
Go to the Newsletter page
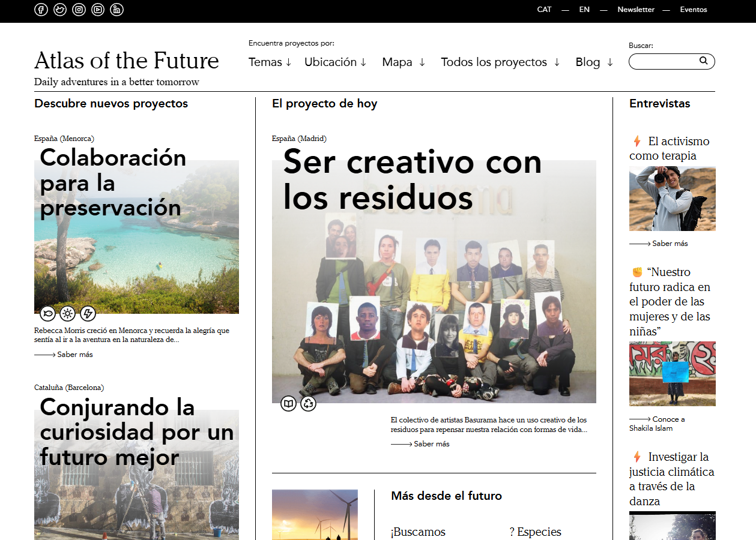point(636,10)
